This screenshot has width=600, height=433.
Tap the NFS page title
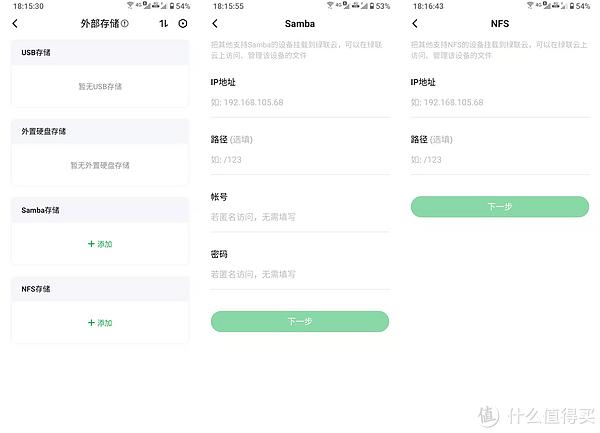(500, 24)
